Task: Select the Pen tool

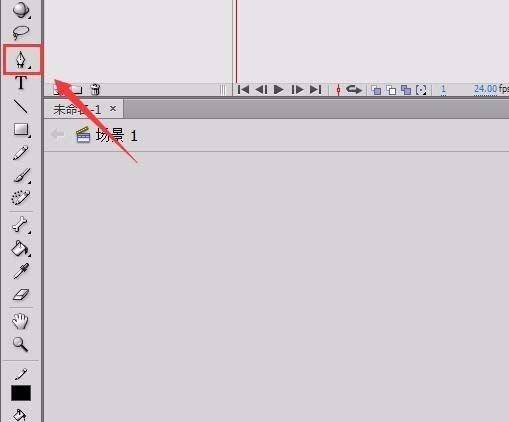Action: tap(21, 60)
